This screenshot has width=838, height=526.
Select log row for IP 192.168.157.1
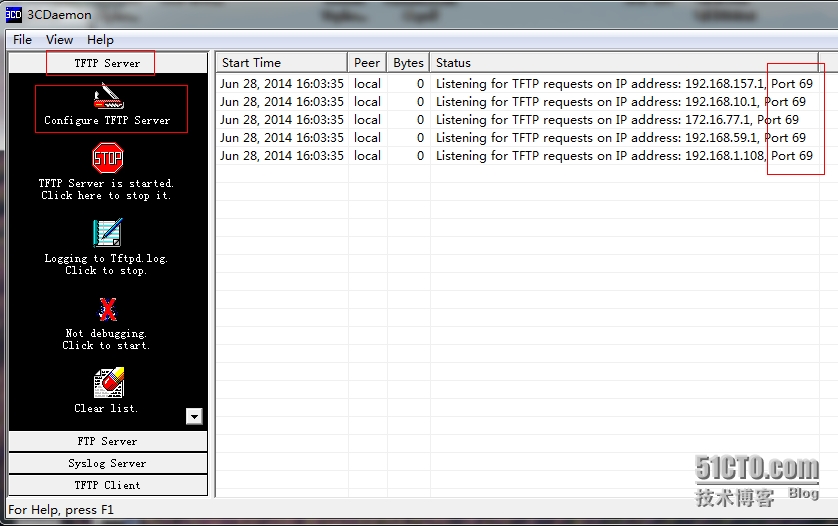[516, 83]
